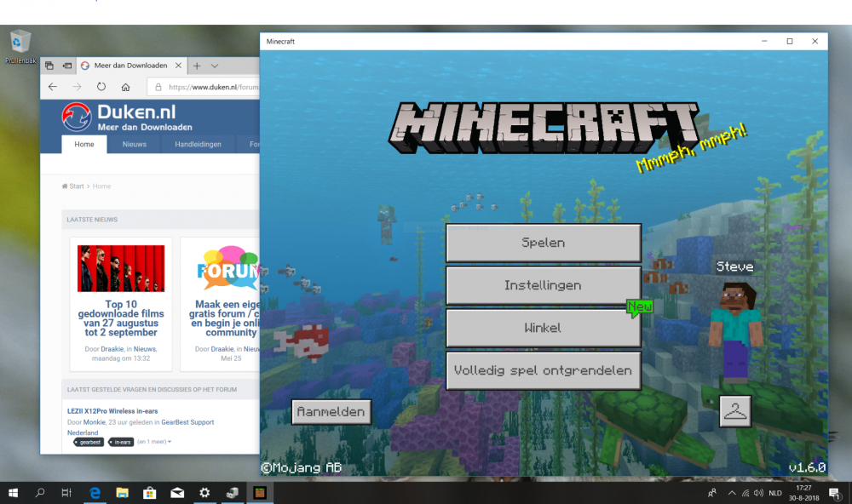This screenshot has height=504, width=852.
Task: Click the Spelen button in Minecraft
Action: [543, 243]
